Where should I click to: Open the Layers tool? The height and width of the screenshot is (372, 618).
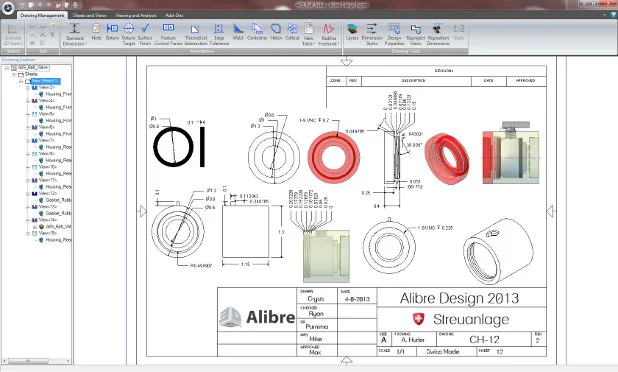click(x=352, y=32)
